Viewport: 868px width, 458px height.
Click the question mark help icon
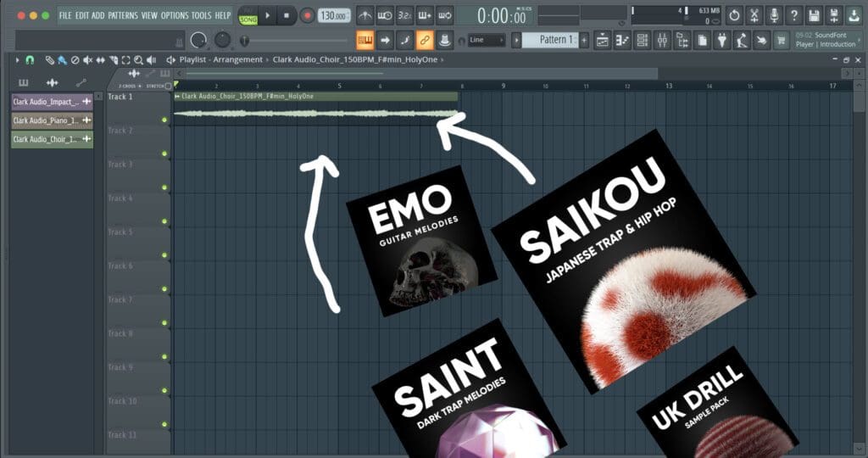[x=793, y=15]
